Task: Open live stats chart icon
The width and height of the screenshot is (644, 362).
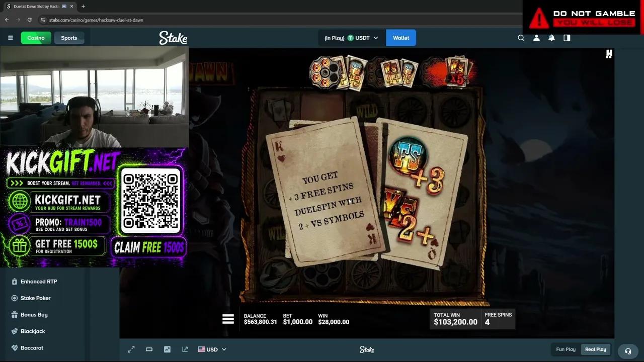Action: pyautogui.click(x=167, y=349)
